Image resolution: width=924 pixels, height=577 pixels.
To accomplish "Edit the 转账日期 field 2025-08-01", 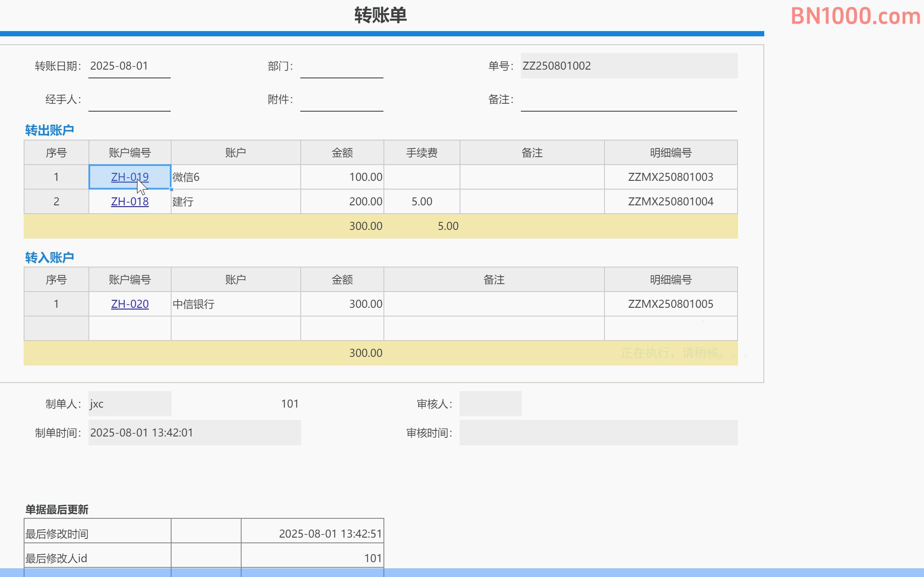I will click(130, 66).
